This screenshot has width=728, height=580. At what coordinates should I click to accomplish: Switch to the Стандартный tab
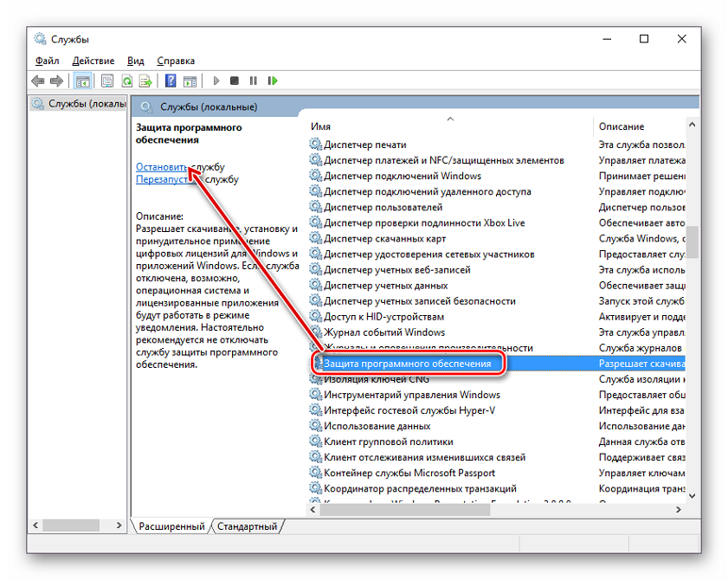click(x=247, y=526)
